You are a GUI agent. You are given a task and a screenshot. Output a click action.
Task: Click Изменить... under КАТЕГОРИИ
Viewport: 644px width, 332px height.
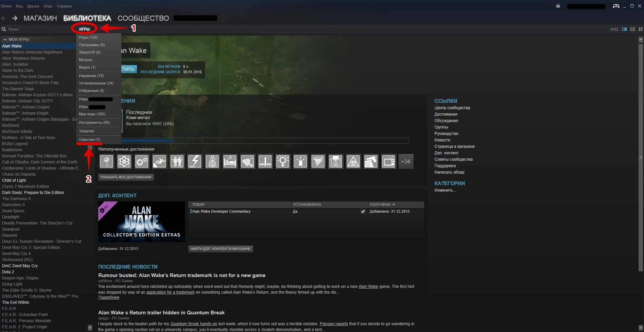point(445,190)
